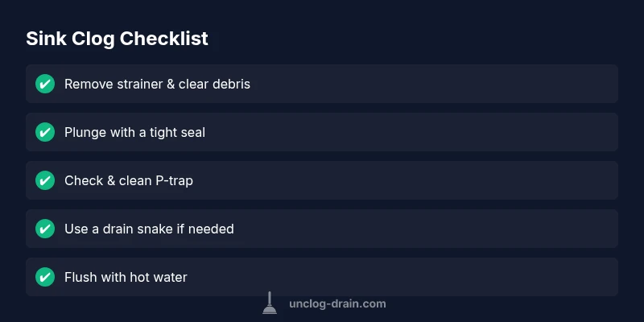Click the "Use a drain snake if needed" label
This screenshot has height=322, width=644.
149,229
